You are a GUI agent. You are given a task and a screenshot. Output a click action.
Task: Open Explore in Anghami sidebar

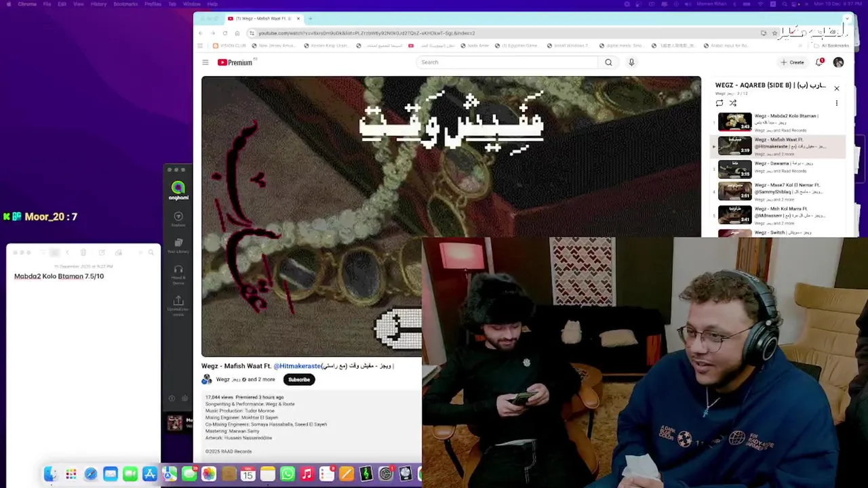coord(178,219)
